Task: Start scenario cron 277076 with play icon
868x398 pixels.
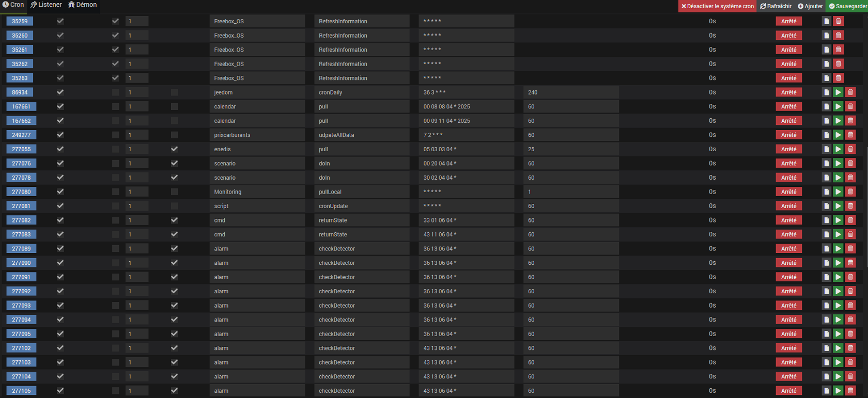Action: point(838,163)
